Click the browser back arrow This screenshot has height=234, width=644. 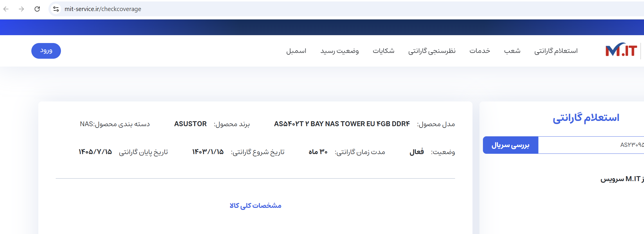pyautogui.click(x=6, y=9)
